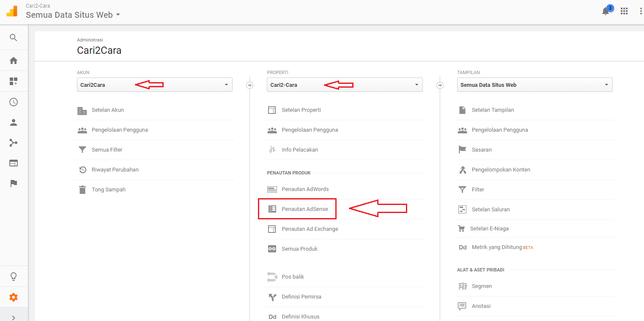Select Penautan AdSense under Penautan Produk
Viewport: 644px width, 321px height.
coord(305,208)
